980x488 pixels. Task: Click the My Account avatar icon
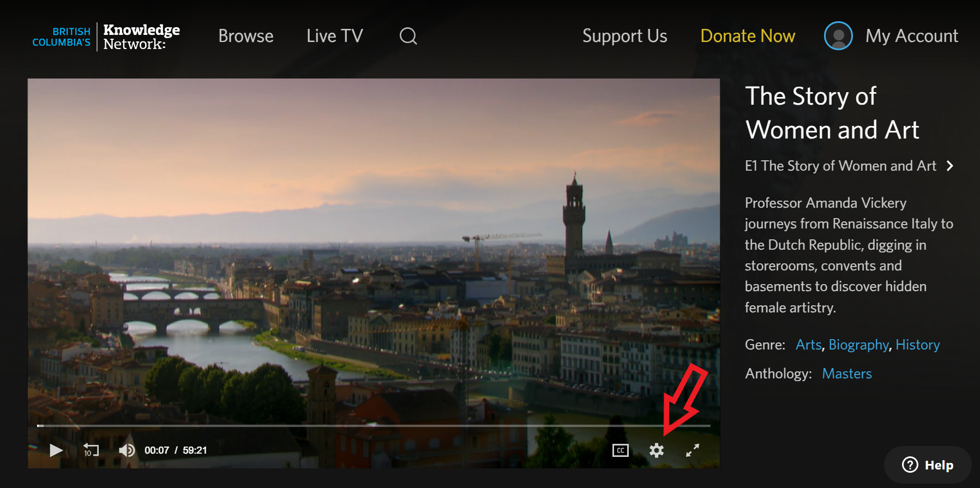[x=838, y=36]
